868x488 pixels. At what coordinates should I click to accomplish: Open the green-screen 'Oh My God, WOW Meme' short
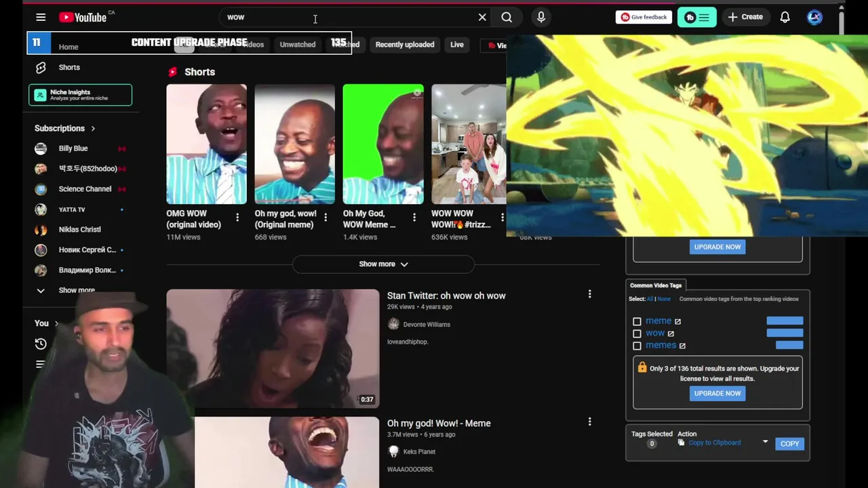(383, 144)
